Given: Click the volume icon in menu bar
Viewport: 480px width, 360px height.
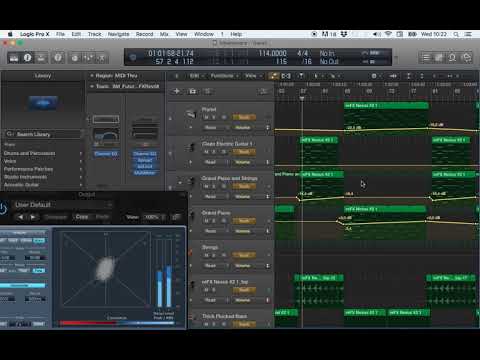Looking at the screenshot, I should coord(377,34).
